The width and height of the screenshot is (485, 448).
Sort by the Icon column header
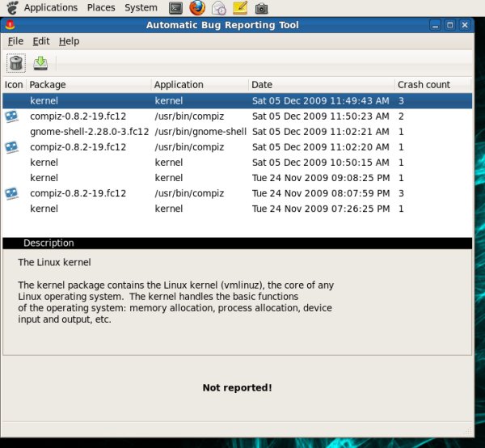click(x=14, y=84)
